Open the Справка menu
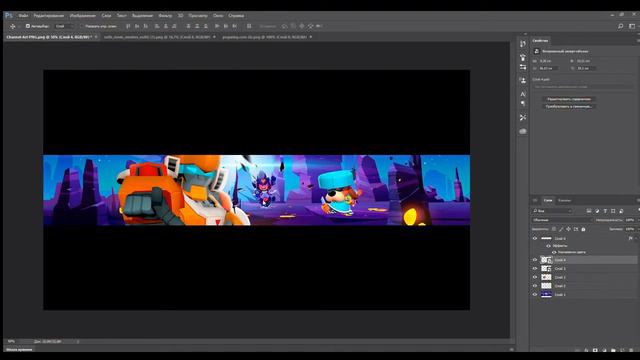 click(x=236, y=16)
